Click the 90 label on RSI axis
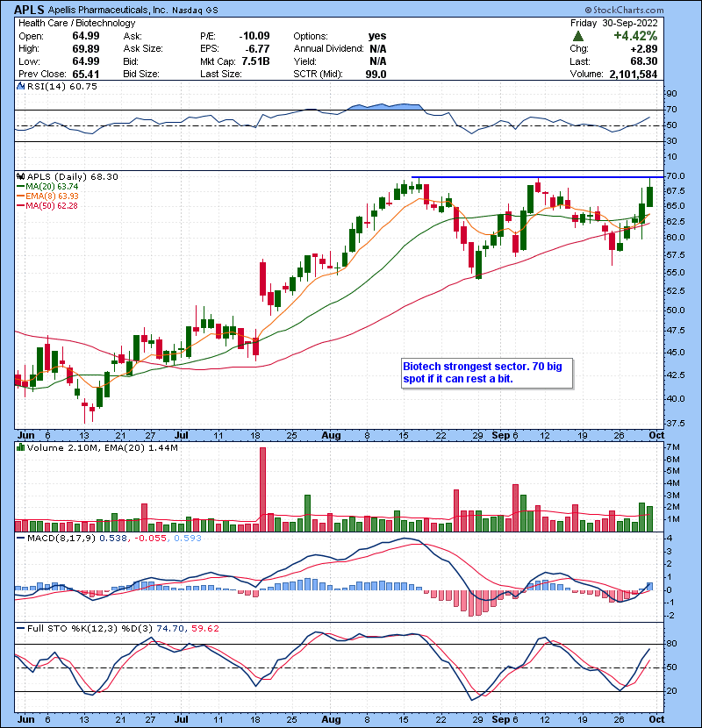This screenshot has height=728, width=702. tap(672, 93)
